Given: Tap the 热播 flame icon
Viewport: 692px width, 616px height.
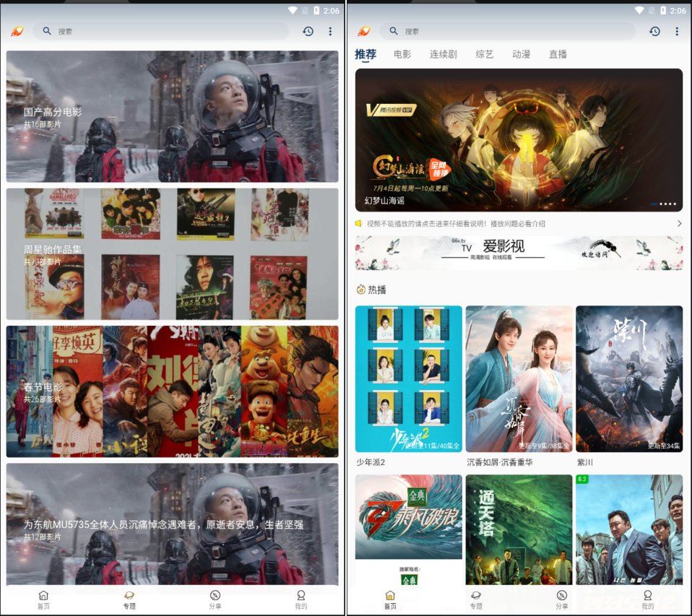Looking at the screenshot, I should click(x=360, y=290).
